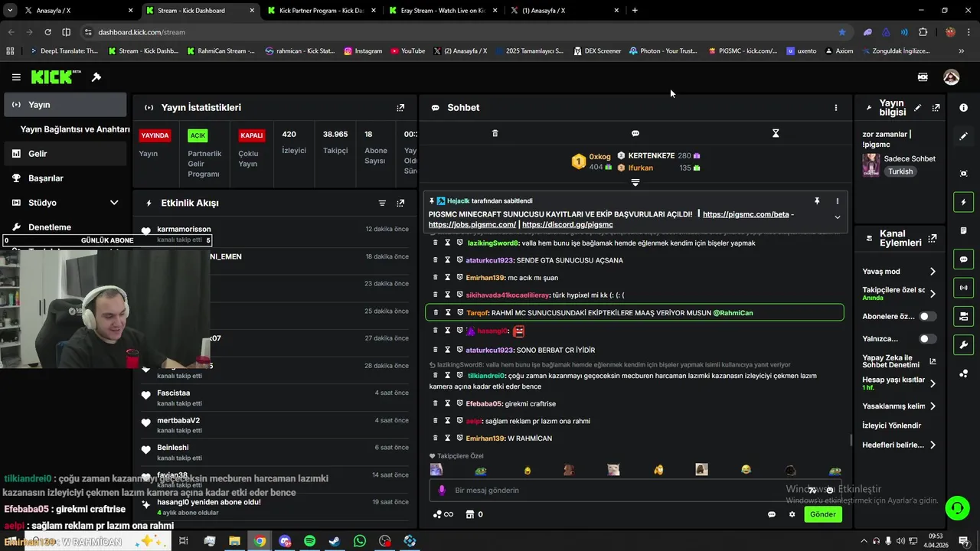Open Steam from the taskbar
Image resolution: width=980 pixels, height=551 pixels.
(x=335, y=541)
